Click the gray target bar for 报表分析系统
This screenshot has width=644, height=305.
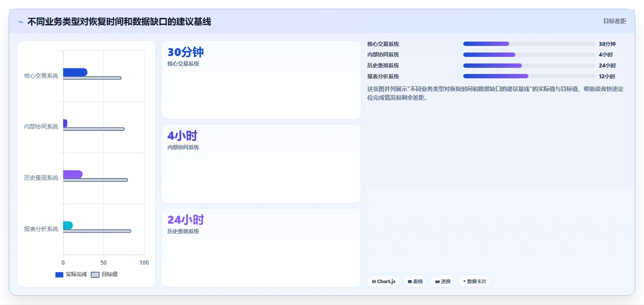click(97, 231)
